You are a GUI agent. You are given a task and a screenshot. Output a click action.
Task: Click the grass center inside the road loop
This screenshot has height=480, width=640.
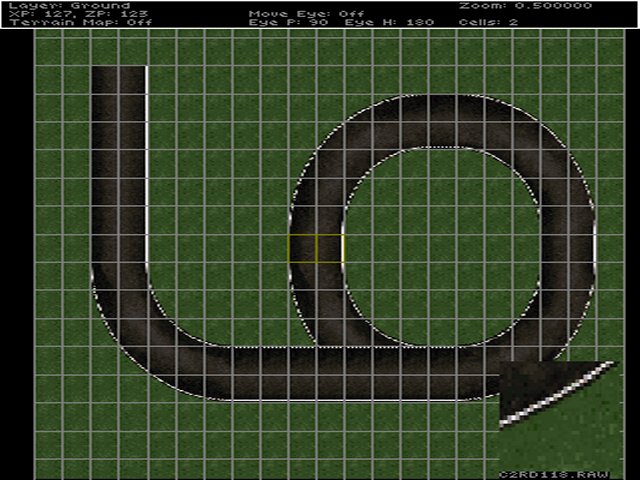point(440,248)
